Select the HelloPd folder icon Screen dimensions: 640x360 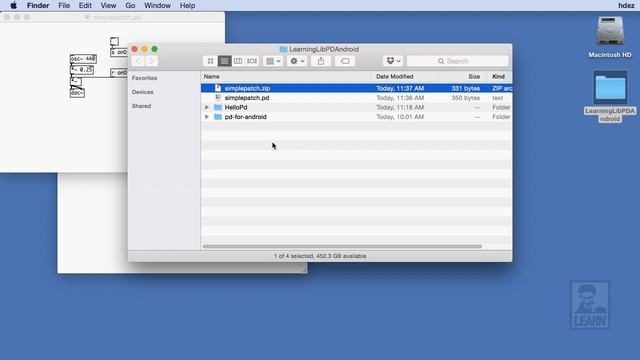tap(218, 107)
